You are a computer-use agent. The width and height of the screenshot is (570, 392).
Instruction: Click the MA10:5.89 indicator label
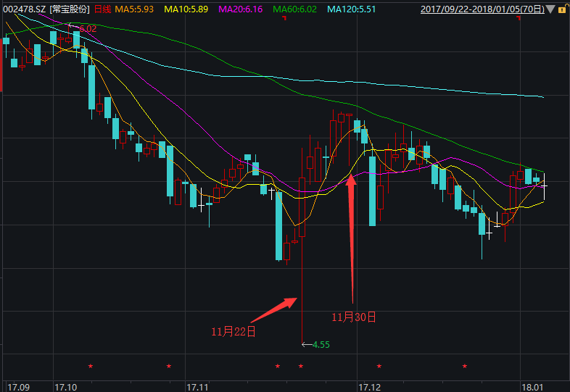point(189,9)
